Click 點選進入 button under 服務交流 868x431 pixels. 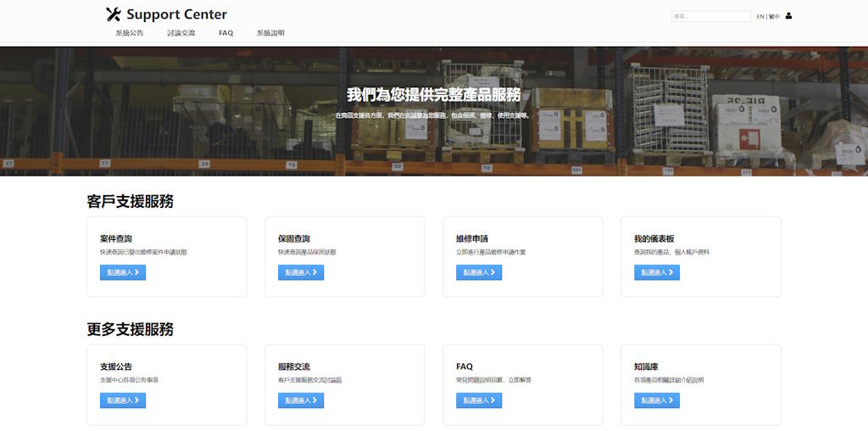[301, 400]
